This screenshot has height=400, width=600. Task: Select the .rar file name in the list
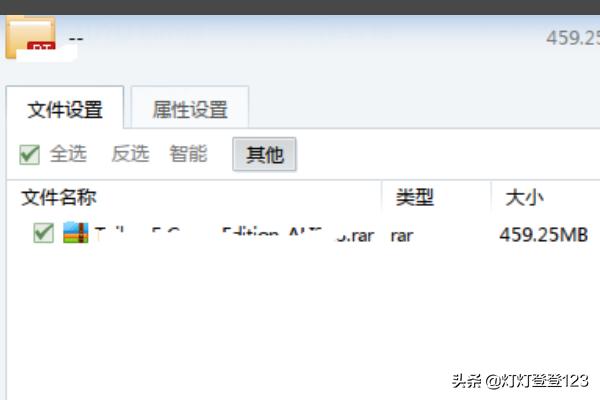[235, 236]
